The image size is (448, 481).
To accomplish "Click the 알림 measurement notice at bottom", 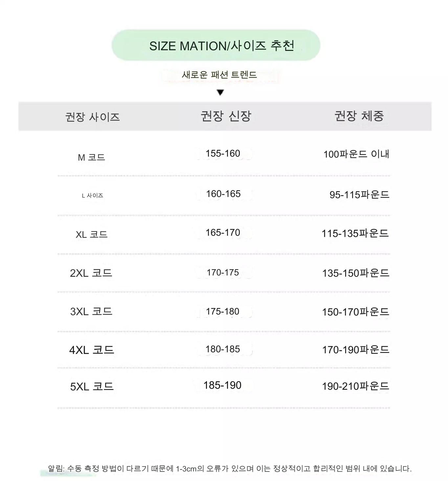I will point(230,469).
